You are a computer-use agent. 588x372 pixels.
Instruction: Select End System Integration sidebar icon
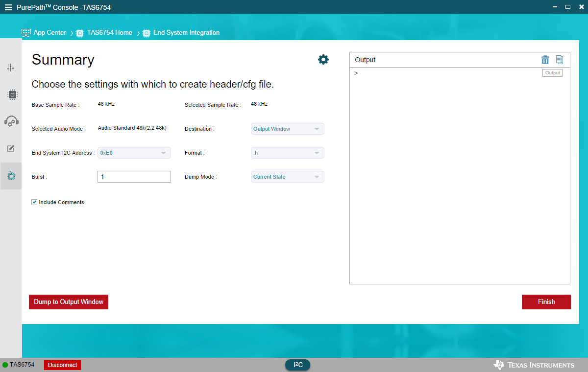11,175
